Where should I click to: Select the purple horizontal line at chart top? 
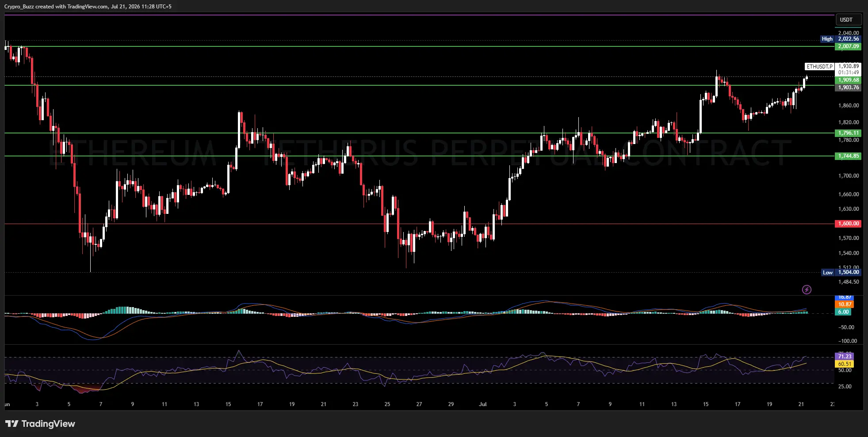[419, 15]
